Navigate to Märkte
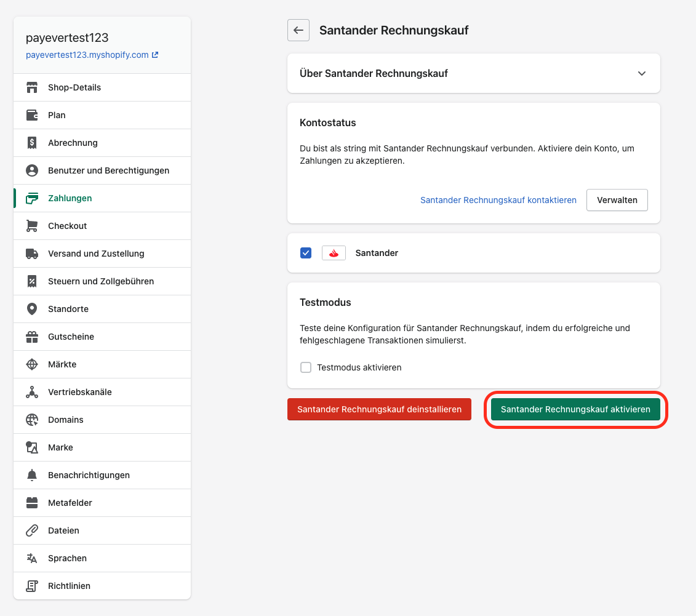The height and width of the screenshot is (616, 696). (x=102, y=364)
